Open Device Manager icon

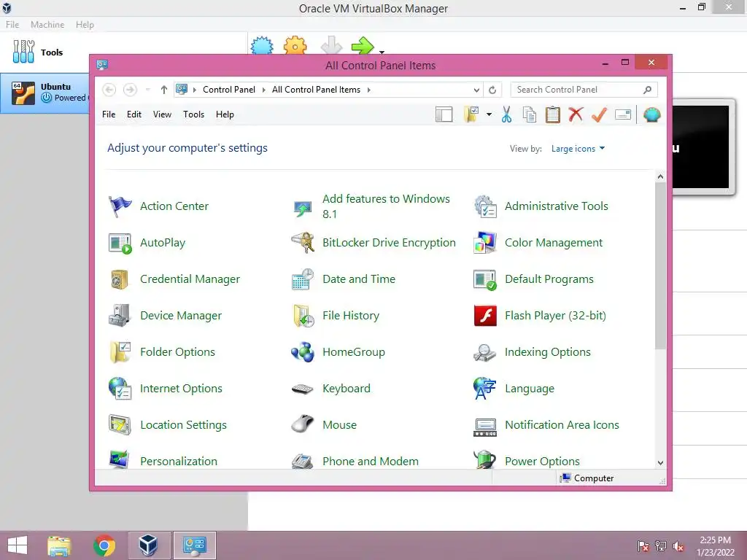[x=120, y=316]
